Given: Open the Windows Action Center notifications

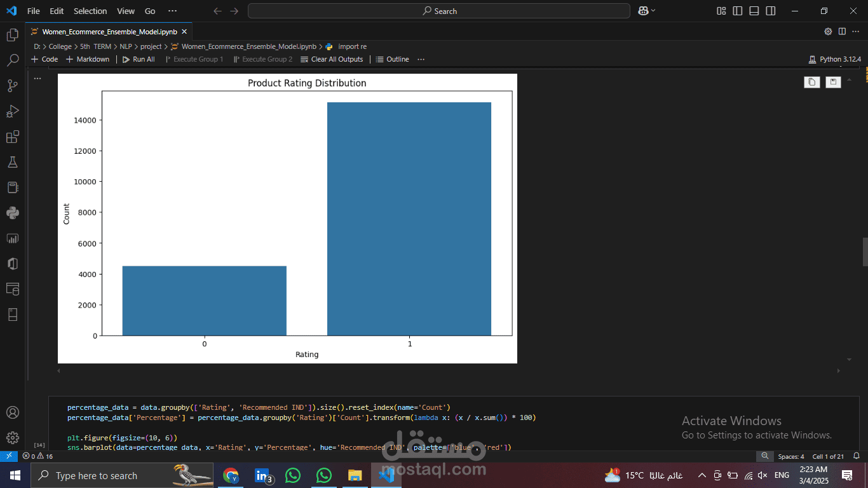Looking at the screenshot, I should point(847,475).
